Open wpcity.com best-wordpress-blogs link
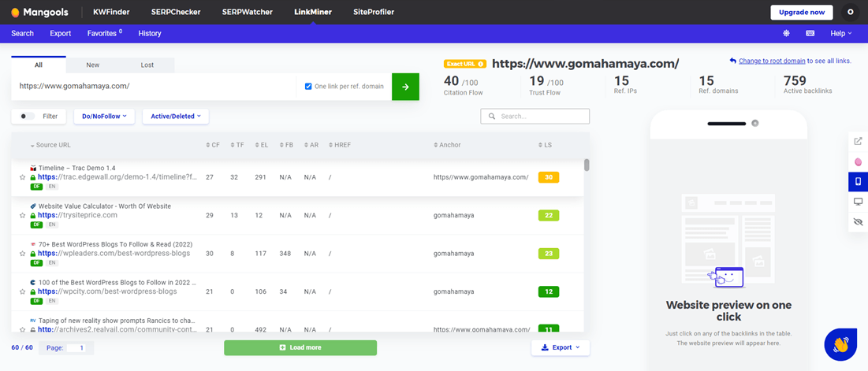868x371 pixels. [107, 291]
